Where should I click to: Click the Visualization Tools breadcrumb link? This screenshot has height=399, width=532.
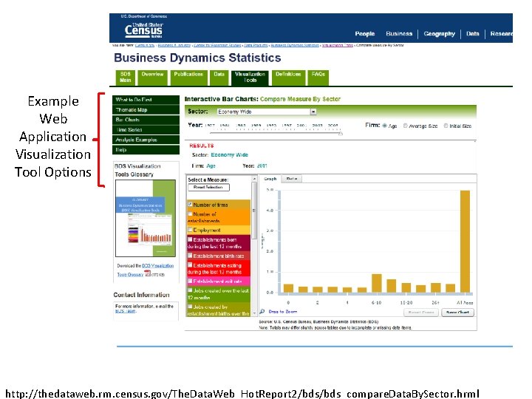[338, 45]
